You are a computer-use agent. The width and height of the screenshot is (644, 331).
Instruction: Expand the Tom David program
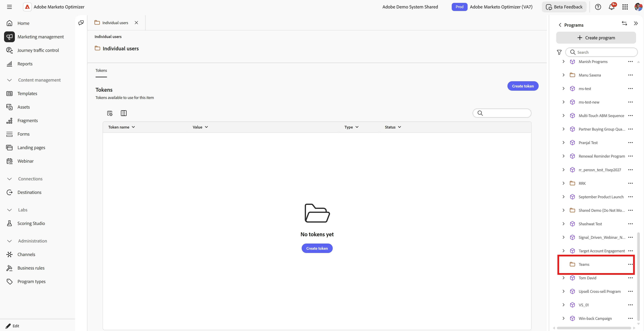click(563, 278)
